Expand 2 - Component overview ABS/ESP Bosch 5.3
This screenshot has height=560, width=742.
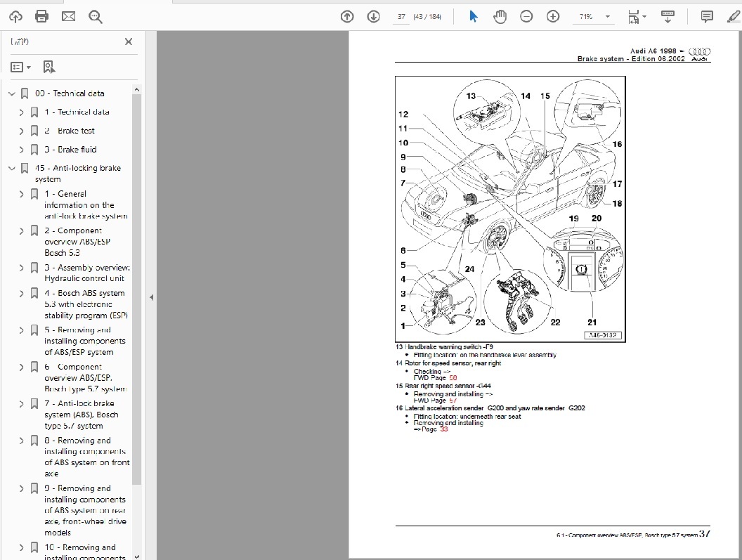tap(21, 231)
